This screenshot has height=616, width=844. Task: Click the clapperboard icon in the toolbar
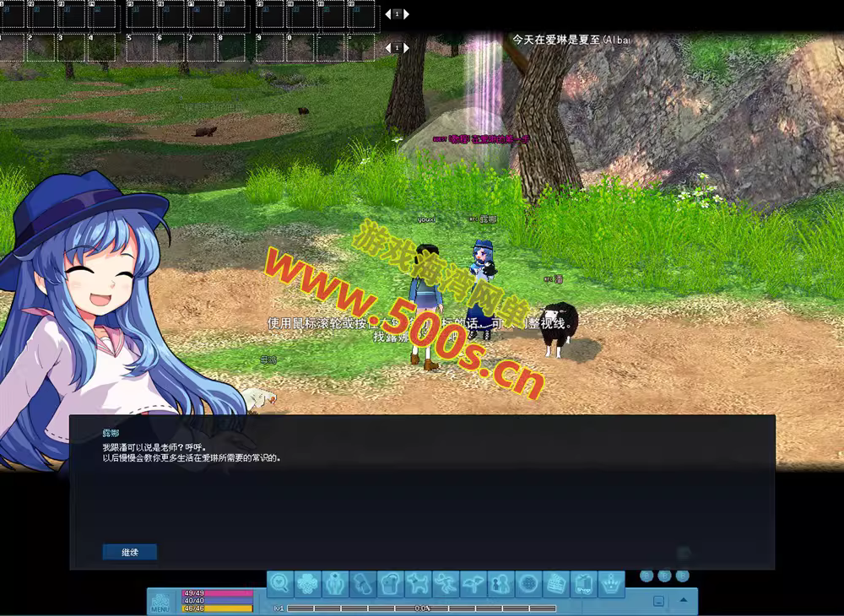555,583
